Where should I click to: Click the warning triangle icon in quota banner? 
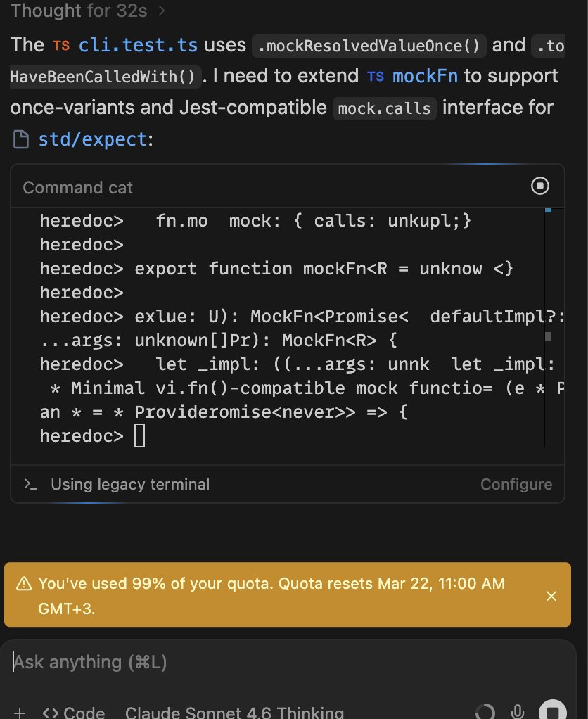pyautogui.click(x=24, y=583)
